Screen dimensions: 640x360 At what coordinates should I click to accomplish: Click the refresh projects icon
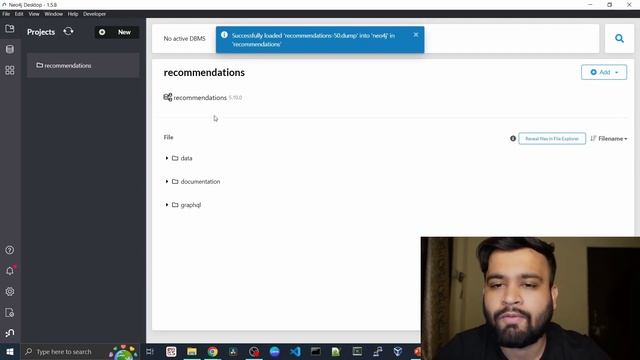pyautogui.click(x=69, y=31)
